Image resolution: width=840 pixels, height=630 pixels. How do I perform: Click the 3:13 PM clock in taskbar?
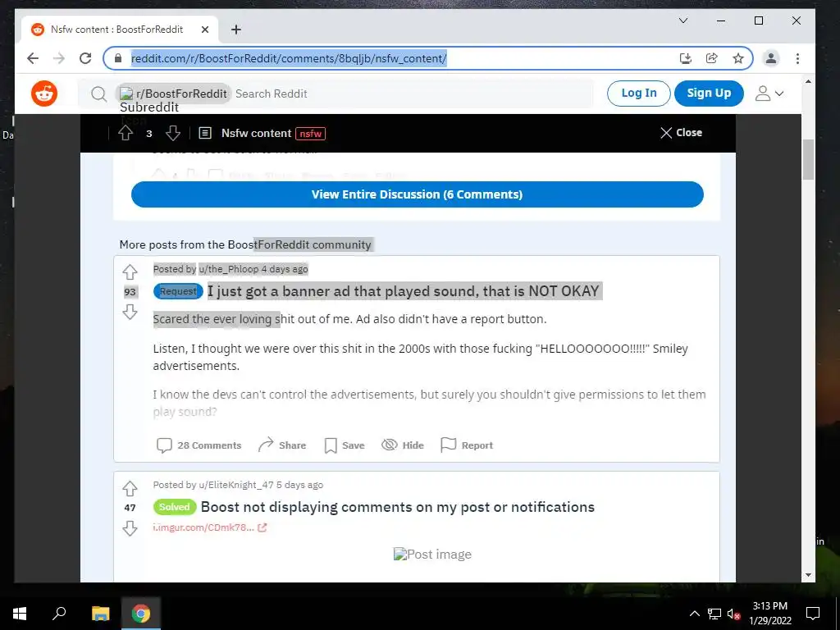click(x=769, y=614)
